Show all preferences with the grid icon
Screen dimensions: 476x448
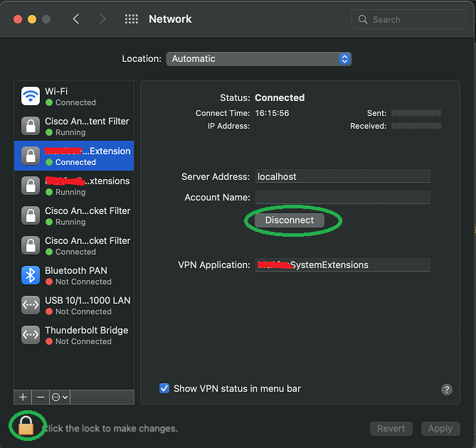click(x=132, y=19)
